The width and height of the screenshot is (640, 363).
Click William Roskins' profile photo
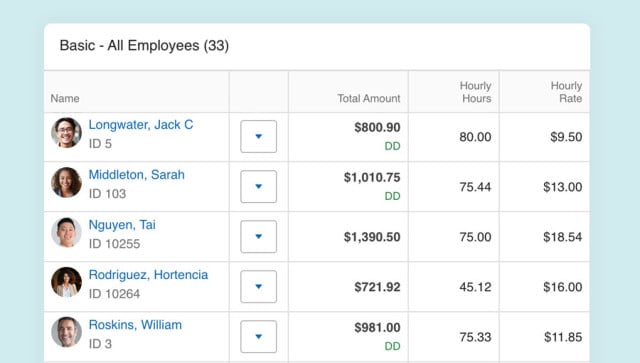66,332
